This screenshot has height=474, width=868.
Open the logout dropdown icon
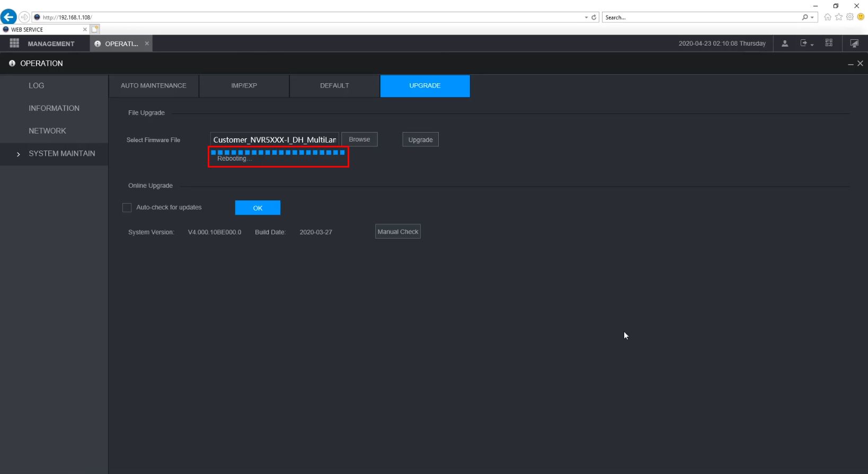click(807, 43)
